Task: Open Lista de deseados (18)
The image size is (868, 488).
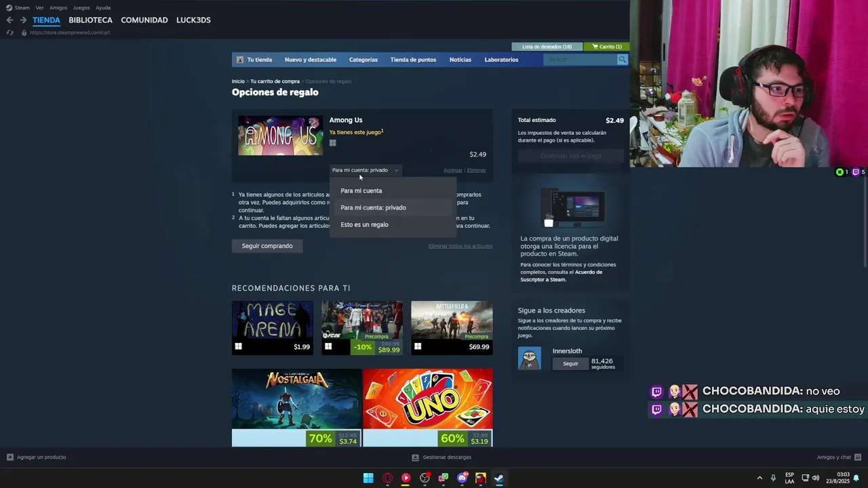Action: tap(547, 47)
